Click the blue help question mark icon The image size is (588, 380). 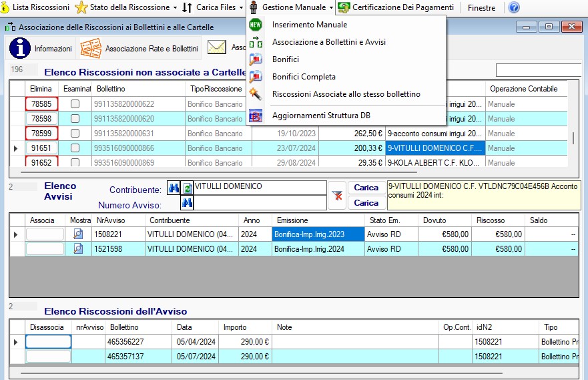coord(513,8)
